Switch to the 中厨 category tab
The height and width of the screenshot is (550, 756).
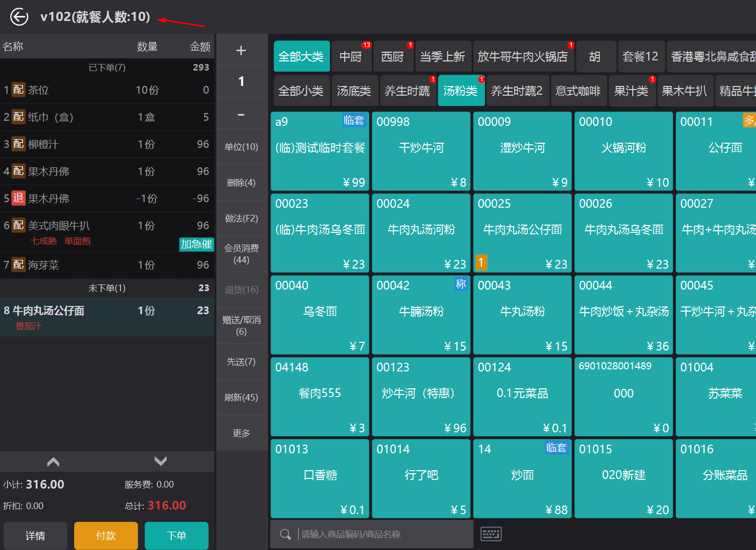coord(351,57)
